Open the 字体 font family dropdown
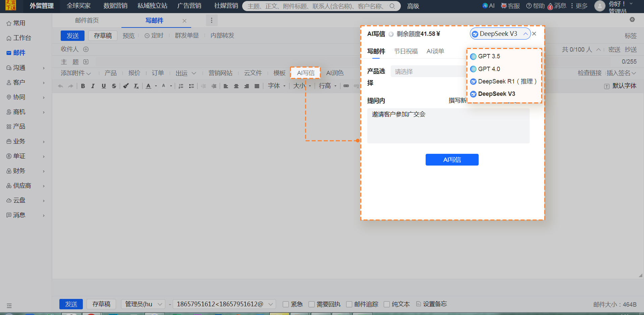Image resolution: width=644 pixels, height=315 pixels. (x=276, y=86)
